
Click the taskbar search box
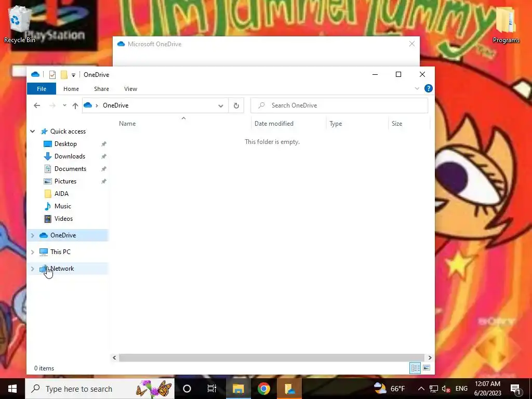pyautogui.click(x=100, y=389)
